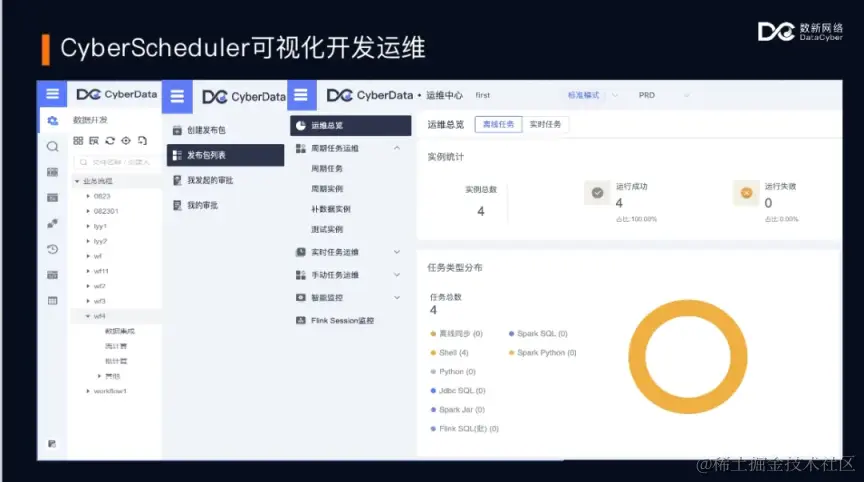Open hamburger menu above 创建发布包 panel

point(177,96)
